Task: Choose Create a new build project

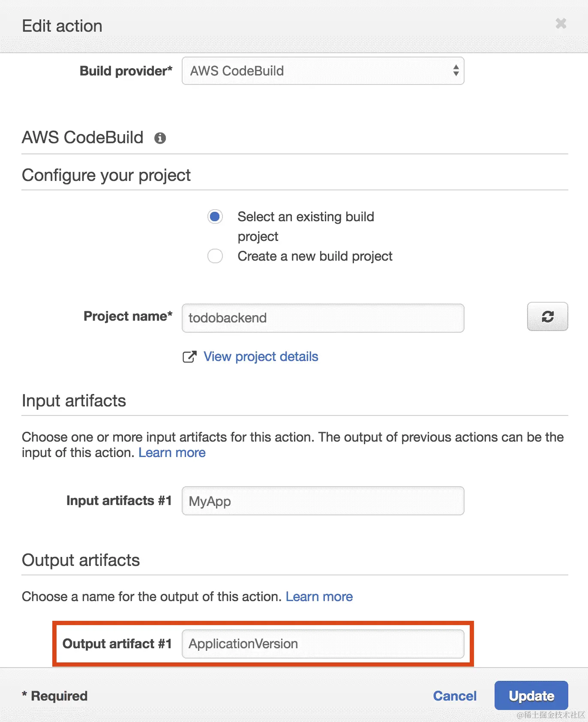Action: coord(215,256)
